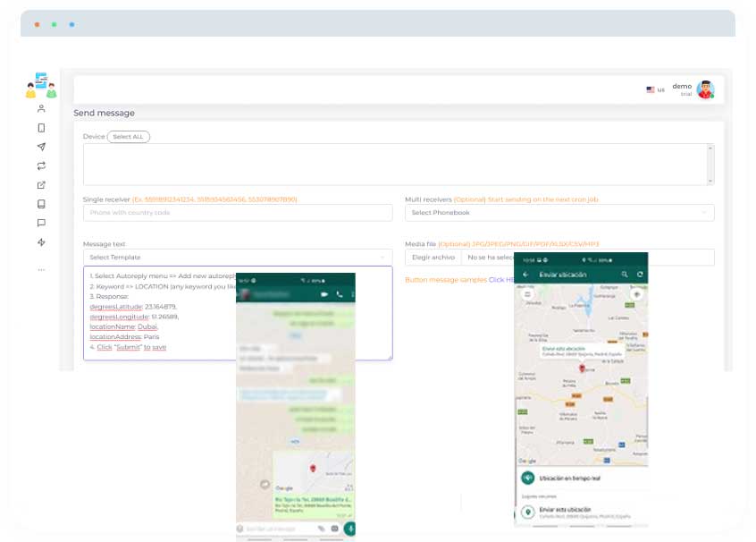This screenshot has width=756, height=542.
Task: Open the US language selector
Action: click(x=655, y=89)
